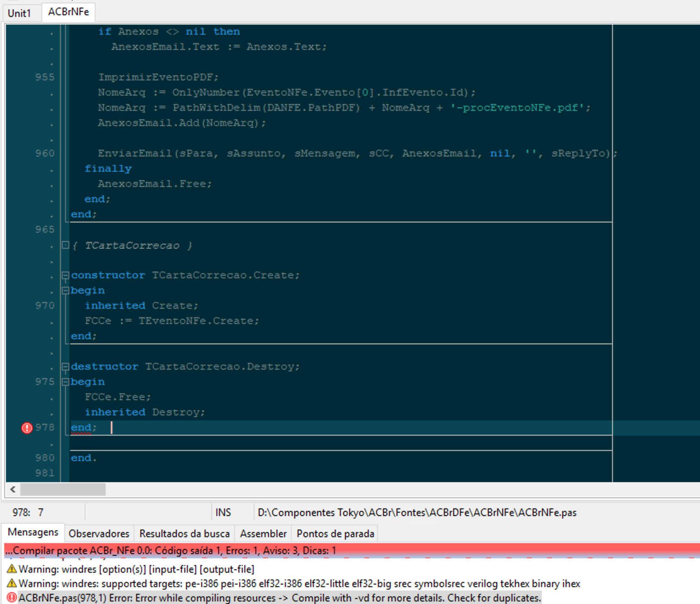
Task: Click the underlined end; on line 978
Action: click(84, 428)
